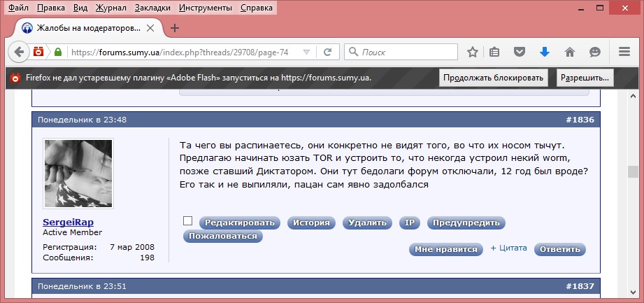Click the smiley face toolbar icon

click(x=595, y=52)
